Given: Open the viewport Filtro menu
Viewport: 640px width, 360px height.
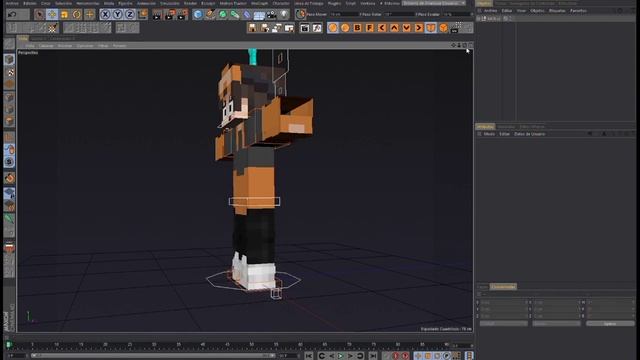Looking at the screenshot, I should 103,46.
